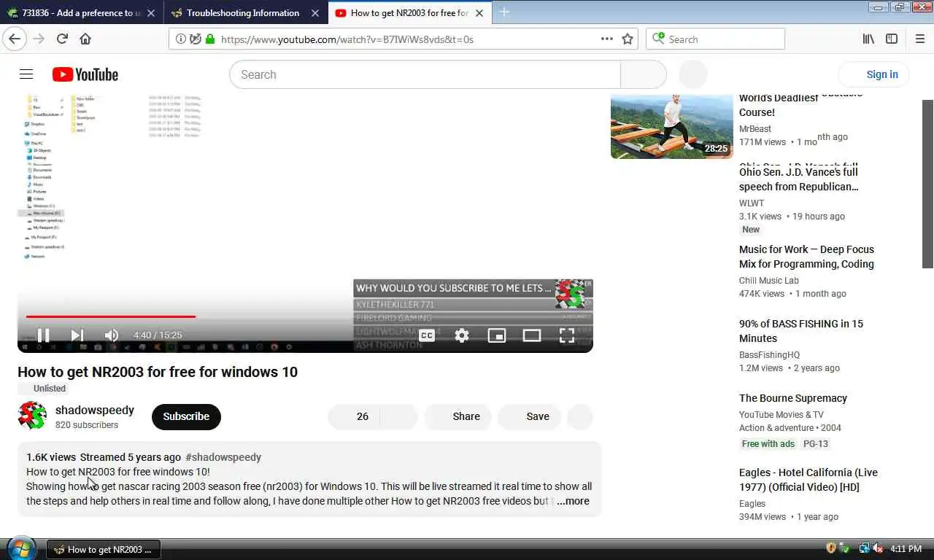934x560 pixels.
Task: Open the safely remove hardware tray icon
Action: pyautogui.click(x=844, y=548)
